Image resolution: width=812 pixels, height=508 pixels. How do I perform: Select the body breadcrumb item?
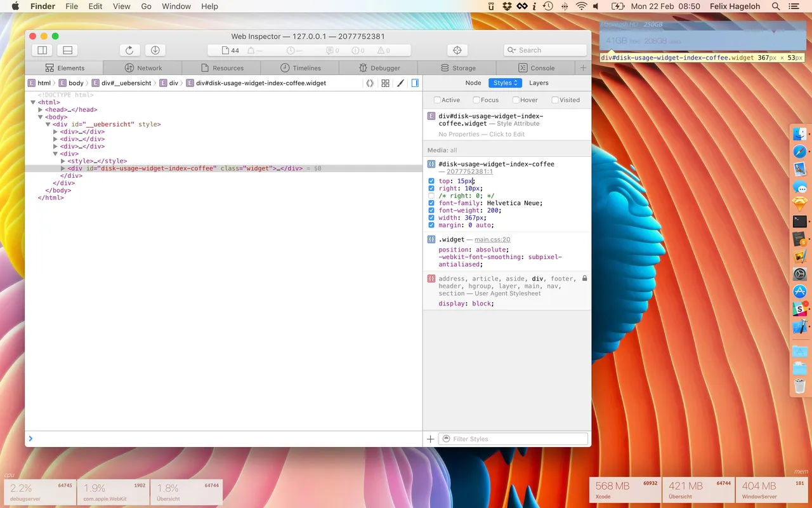[x=71, y=83]
